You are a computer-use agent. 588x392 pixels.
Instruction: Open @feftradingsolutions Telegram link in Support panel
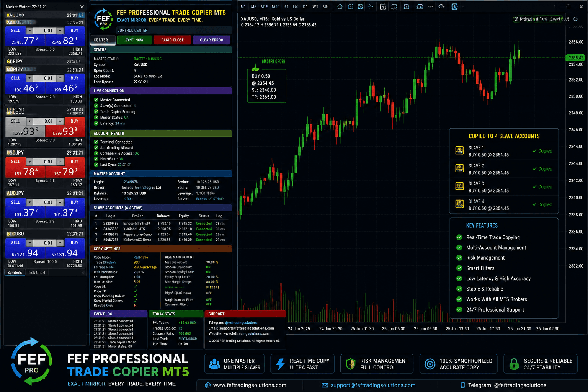241,323
